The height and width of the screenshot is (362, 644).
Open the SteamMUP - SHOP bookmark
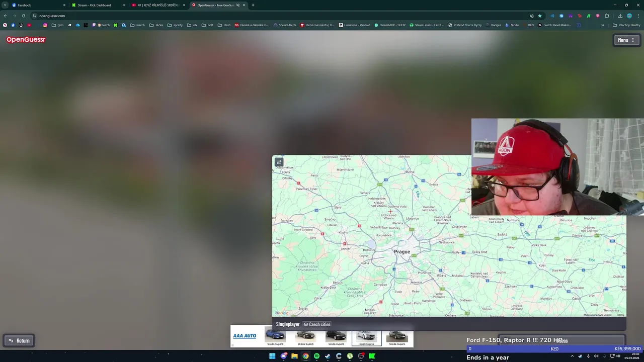pos(390,25)
